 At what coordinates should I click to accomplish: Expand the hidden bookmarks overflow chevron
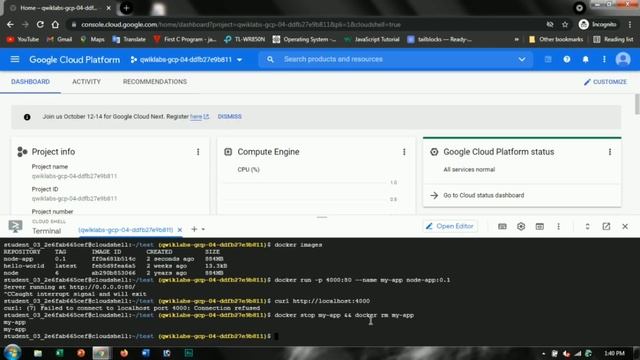[516, 40]
